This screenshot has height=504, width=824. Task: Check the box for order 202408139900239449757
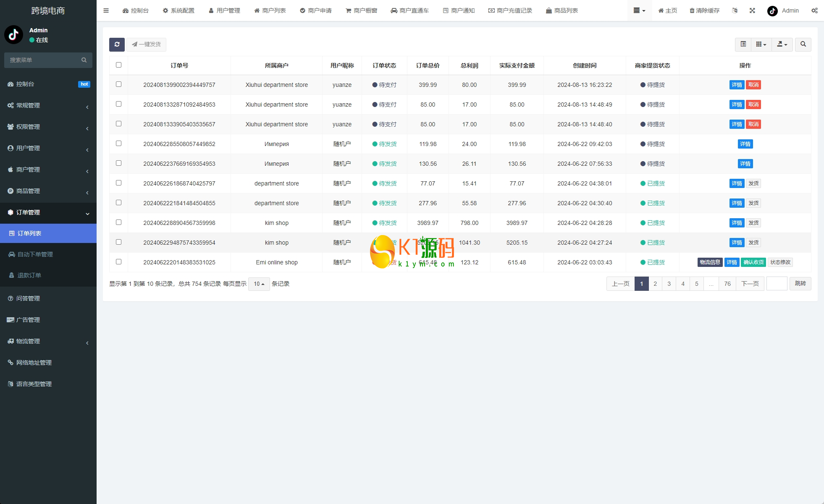[118, 84]
